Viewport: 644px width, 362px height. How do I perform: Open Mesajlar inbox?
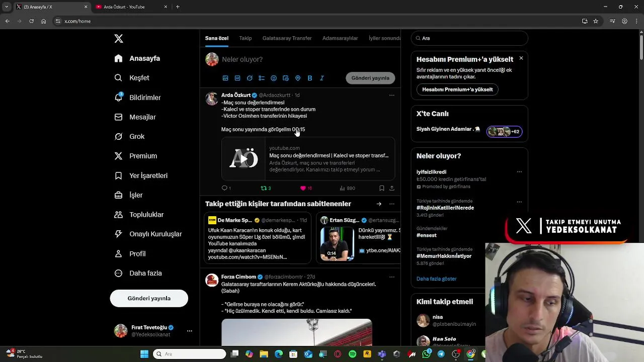[135, 117]
